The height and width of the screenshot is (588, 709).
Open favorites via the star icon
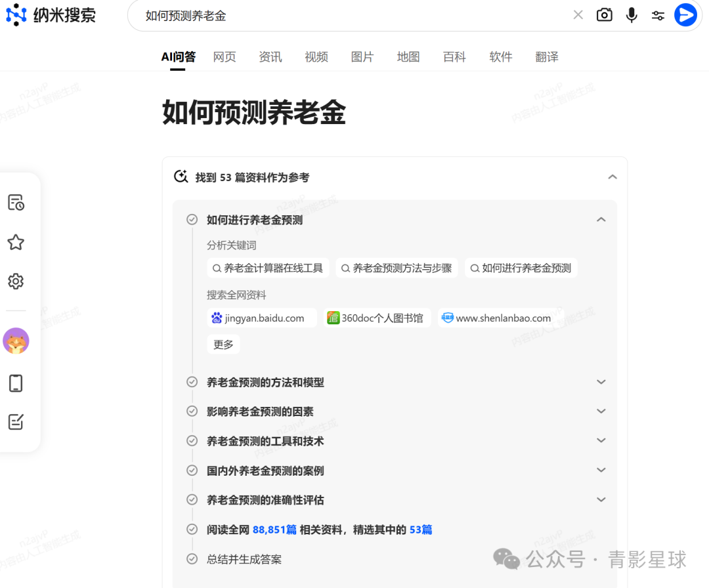(16, 242)
